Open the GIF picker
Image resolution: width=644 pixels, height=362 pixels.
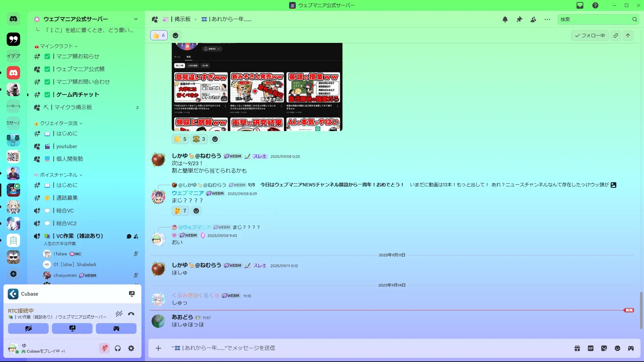[x=591, y=348]
